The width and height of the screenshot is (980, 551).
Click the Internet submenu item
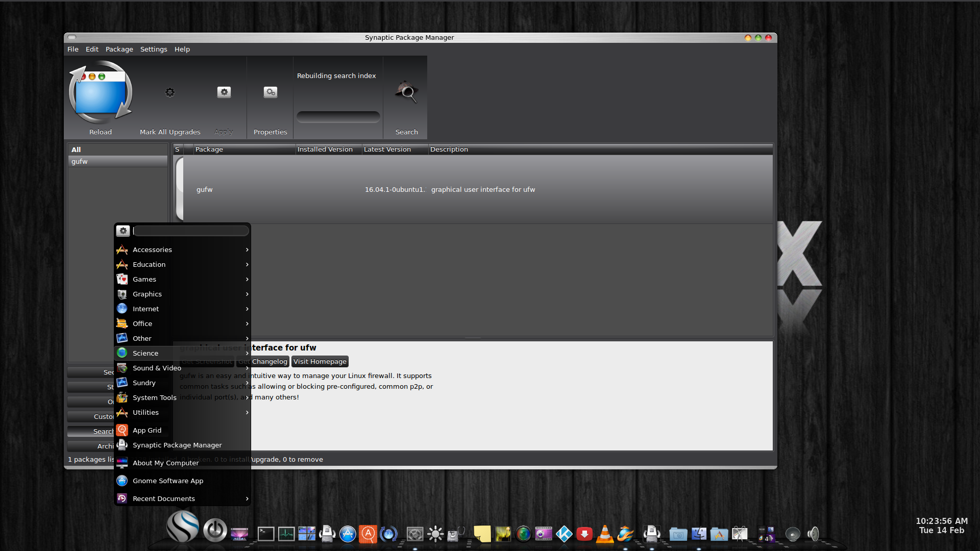pyautogui.click(x=145, y=308)
